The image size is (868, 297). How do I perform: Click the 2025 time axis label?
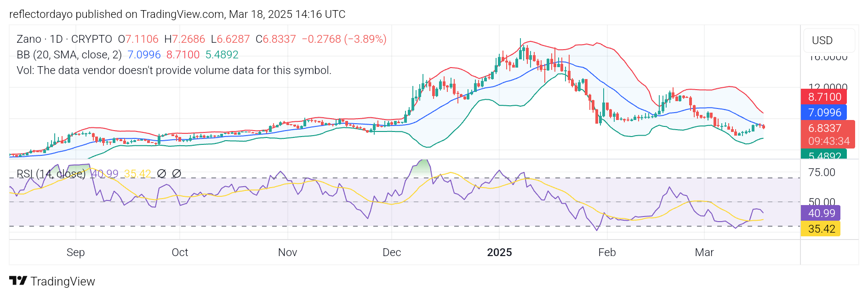499,252
